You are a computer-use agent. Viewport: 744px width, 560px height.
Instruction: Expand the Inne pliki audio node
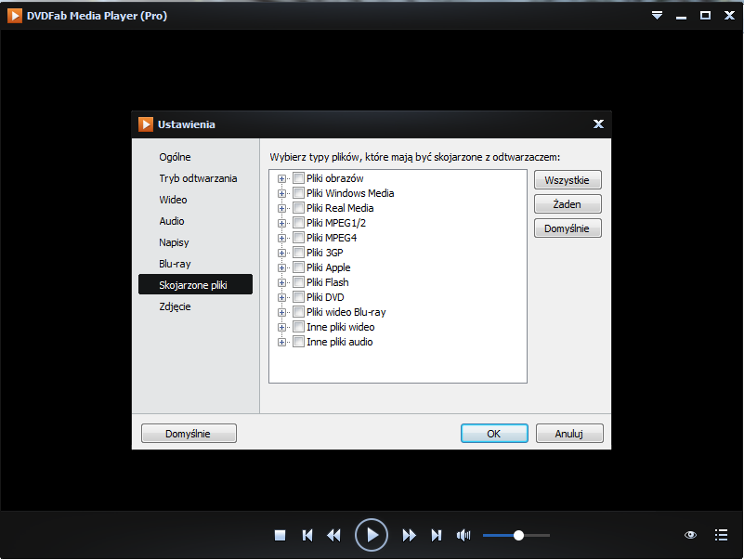point(282,342)
